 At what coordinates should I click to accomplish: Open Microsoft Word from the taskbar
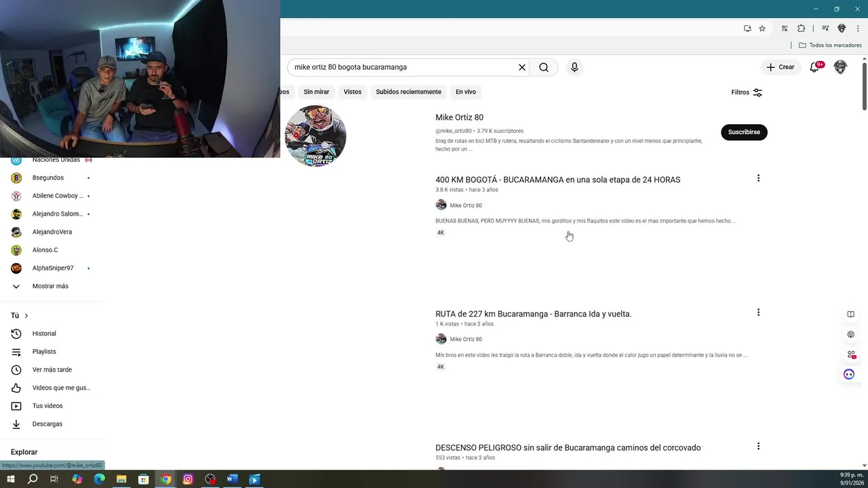[232, 479]
